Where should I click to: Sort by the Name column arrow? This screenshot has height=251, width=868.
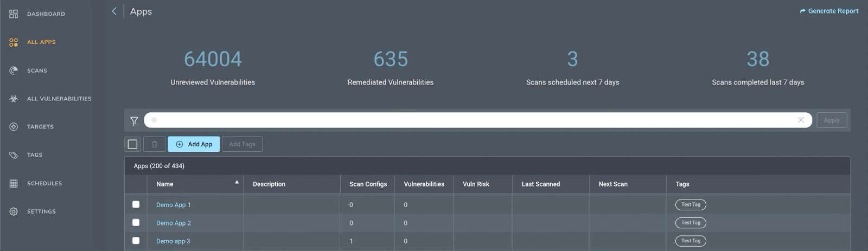pyautogui.click(x=237, y=182)
